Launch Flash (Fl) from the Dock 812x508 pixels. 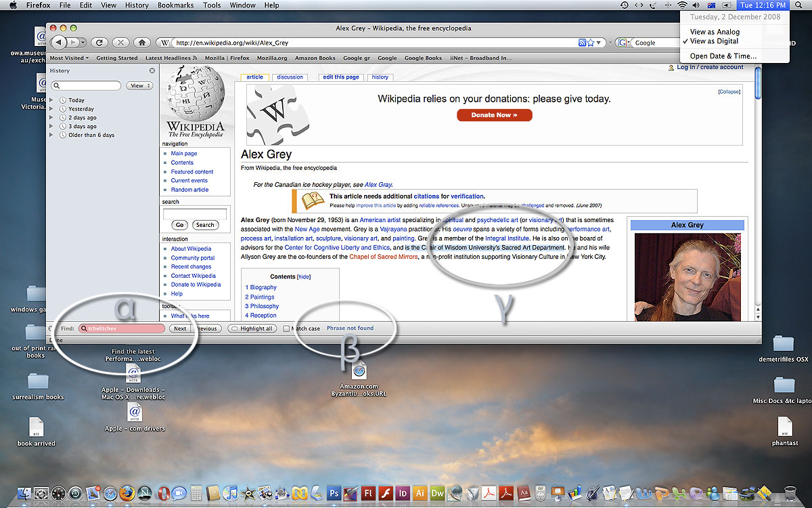(369, 492)
